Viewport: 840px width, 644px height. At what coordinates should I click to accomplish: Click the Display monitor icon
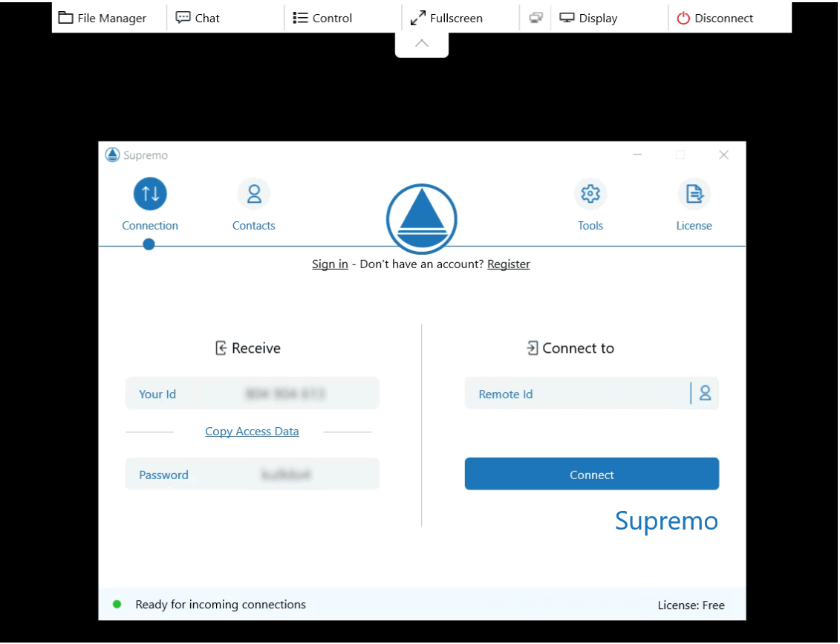pyautogui.click(x=567, y=18)
